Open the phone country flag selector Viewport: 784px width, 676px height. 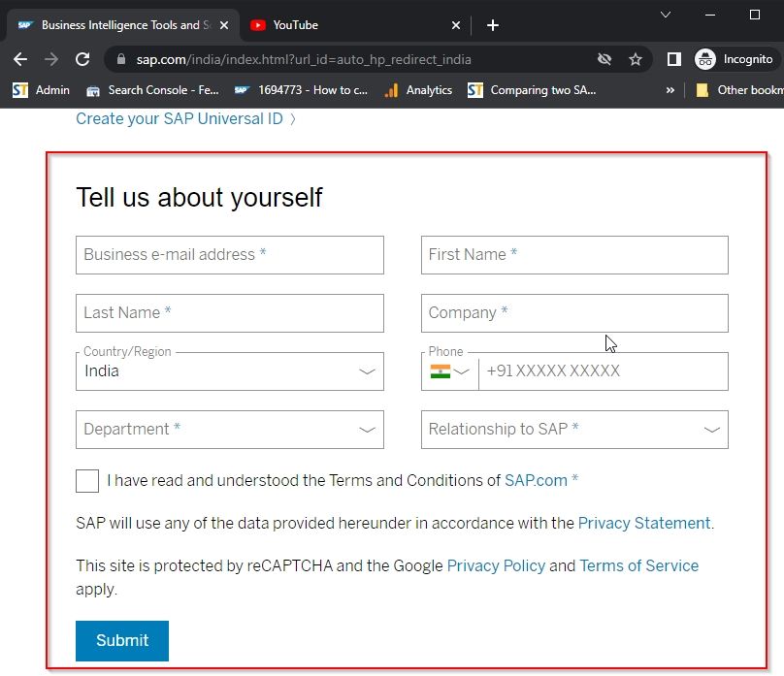point(449,371)
